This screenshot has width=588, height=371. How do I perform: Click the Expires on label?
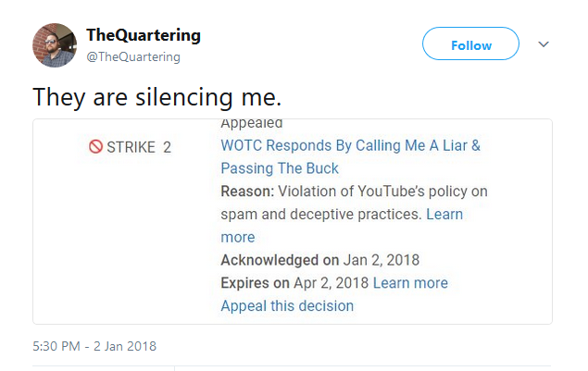[255, 283]
